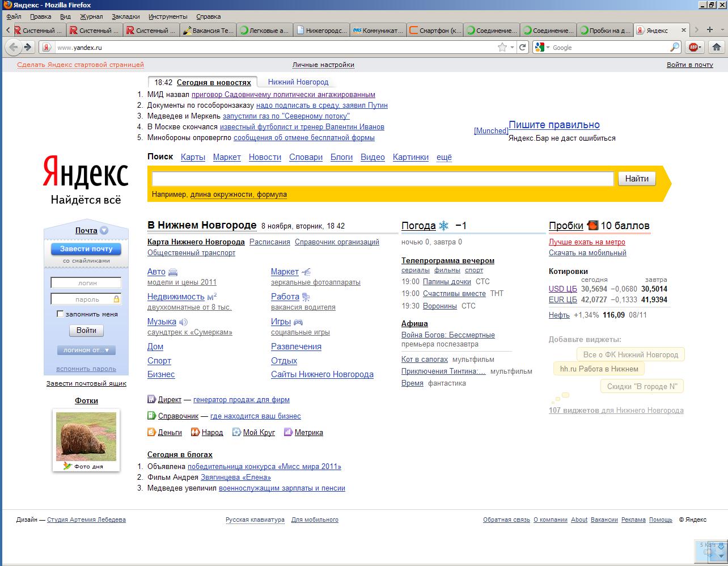Click the browser forward arrow button
This screenshot has width=728, height=566.
[x=27, y=47]
